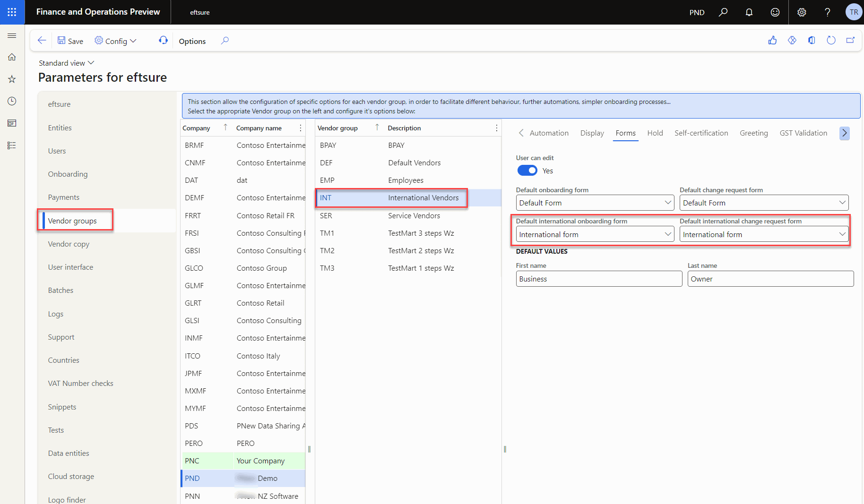
Task: Open the Options menu
Action: coord(192,41)
